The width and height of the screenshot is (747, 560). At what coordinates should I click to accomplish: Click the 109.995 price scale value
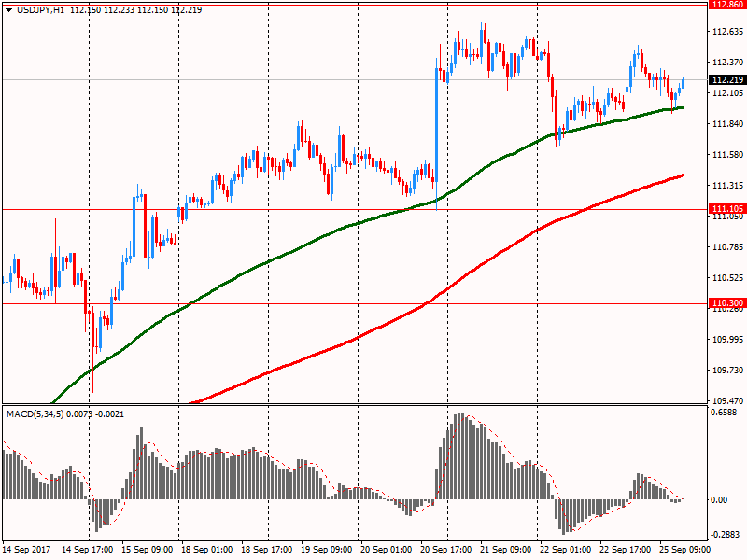[727, 340]
